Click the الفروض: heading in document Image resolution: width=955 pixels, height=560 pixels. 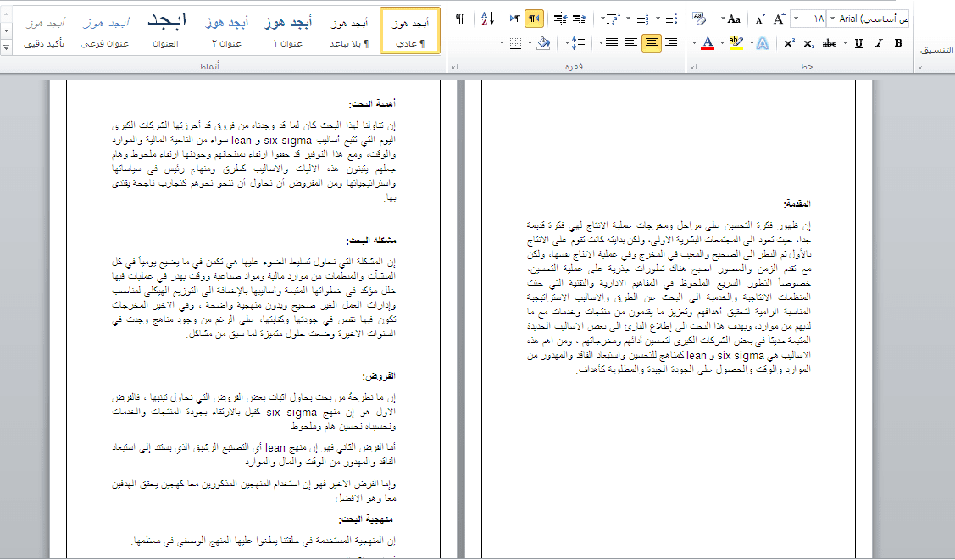pyautogui.click(x=379, y=377)
